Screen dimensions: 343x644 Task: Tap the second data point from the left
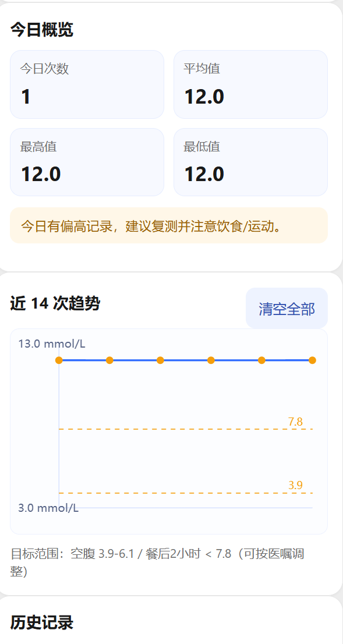pos(109,360)
